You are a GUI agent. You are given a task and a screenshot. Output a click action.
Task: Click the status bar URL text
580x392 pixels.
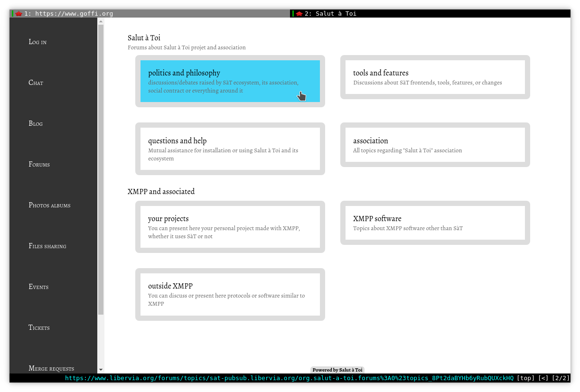[x=289, y=378]
